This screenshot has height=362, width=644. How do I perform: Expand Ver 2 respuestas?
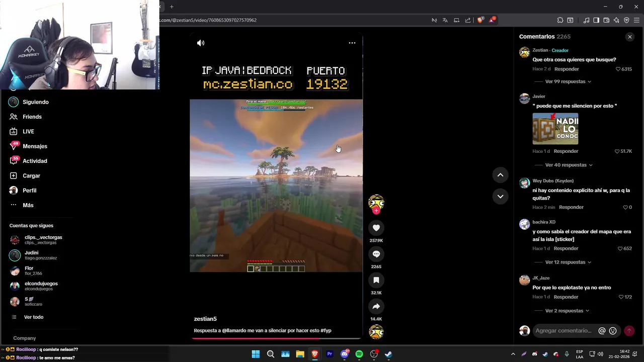(567, 311)
